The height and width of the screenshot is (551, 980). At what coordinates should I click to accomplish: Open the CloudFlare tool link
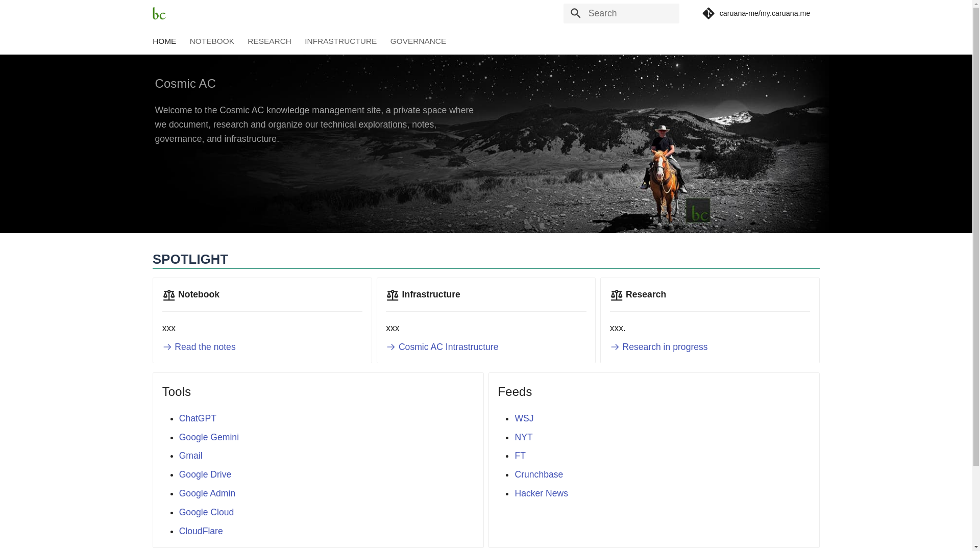click(200, 531)
